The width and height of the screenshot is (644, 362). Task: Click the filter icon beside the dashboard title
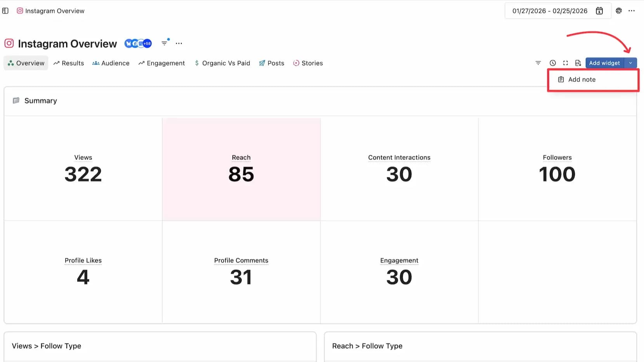click(x=165, y=43)
